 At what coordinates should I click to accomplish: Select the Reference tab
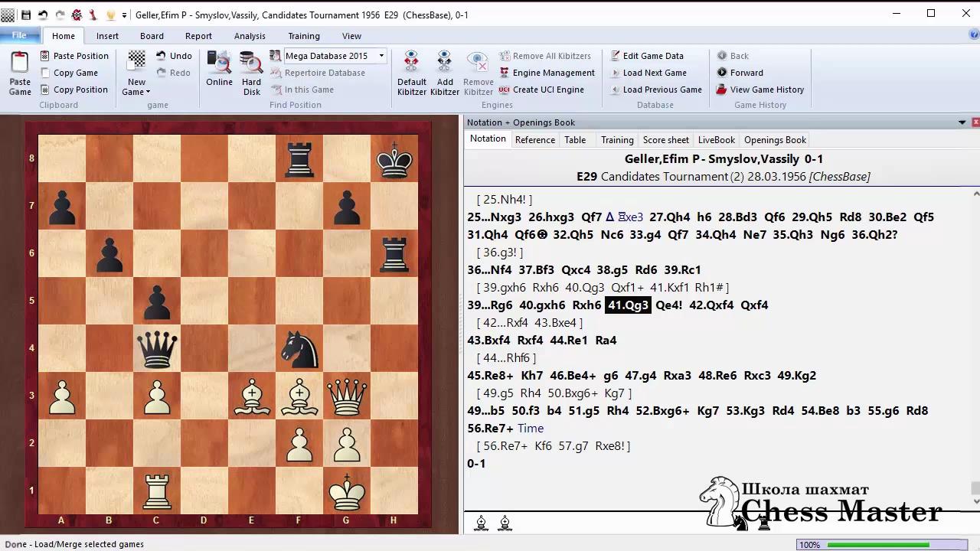[x=534, y=140]
